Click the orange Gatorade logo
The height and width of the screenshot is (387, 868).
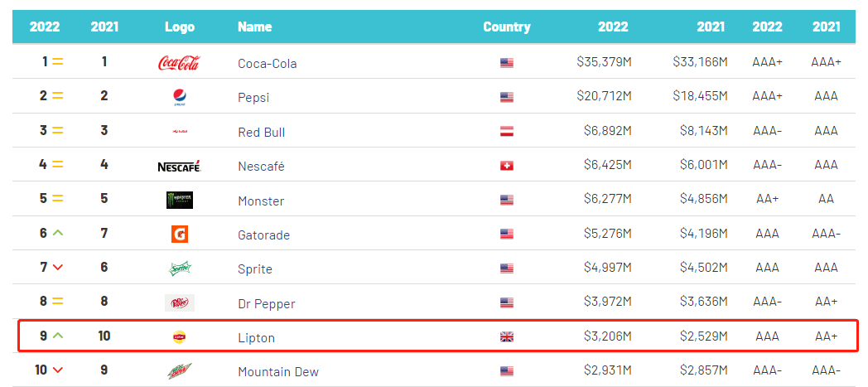click(179, 235)
